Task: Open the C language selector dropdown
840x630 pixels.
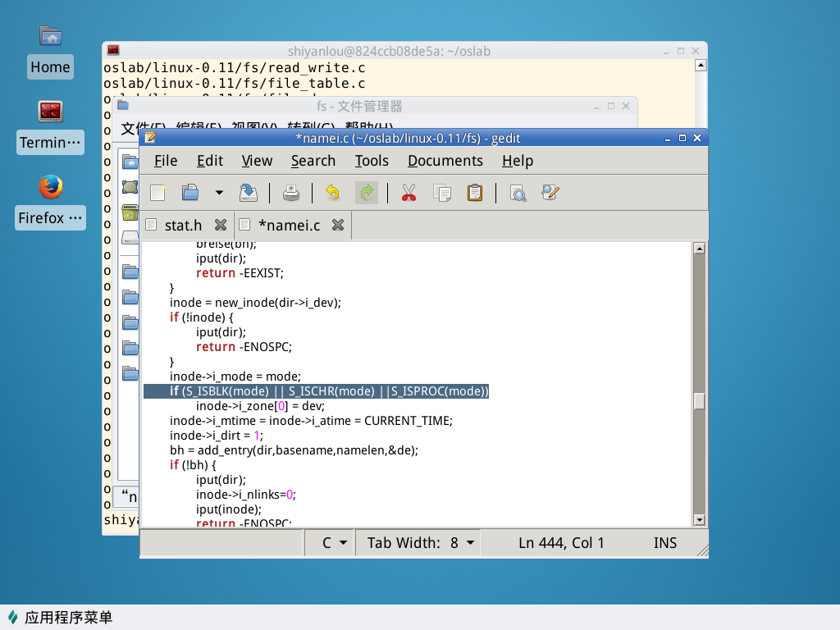Action: (335, 543)
